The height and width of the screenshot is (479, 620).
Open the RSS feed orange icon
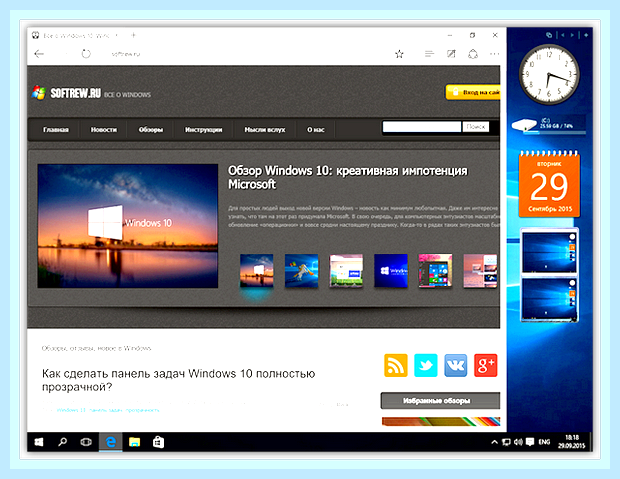pyautogui.click(x=395, y=365)
